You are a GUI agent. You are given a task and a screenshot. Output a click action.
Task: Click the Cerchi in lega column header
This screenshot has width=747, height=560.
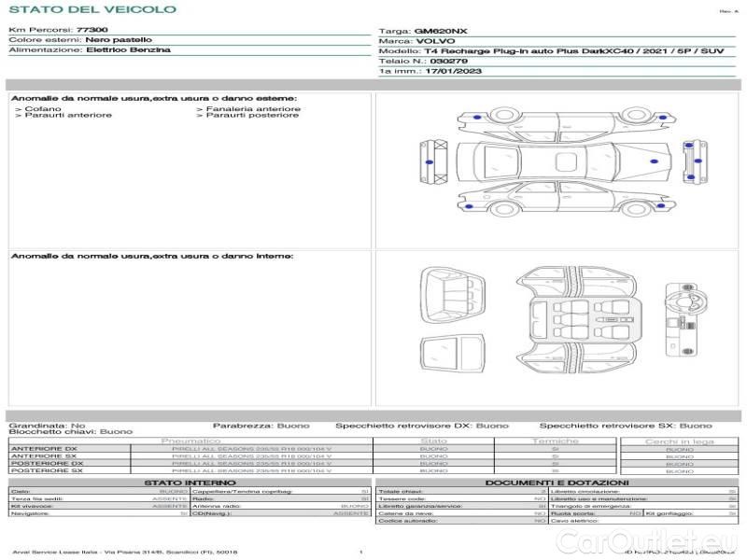(x=679, y=441)
